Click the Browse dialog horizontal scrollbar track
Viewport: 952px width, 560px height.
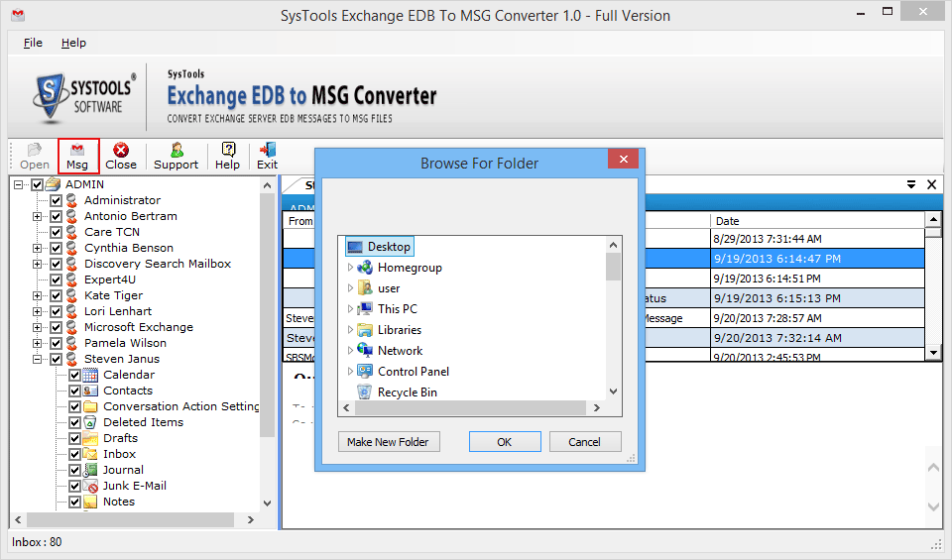click(471, 407)
